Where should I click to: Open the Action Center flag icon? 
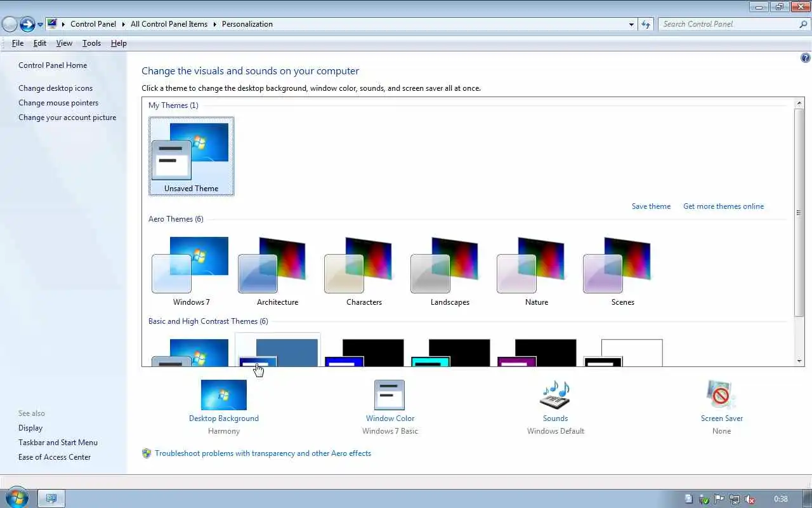tap(719, 499)
